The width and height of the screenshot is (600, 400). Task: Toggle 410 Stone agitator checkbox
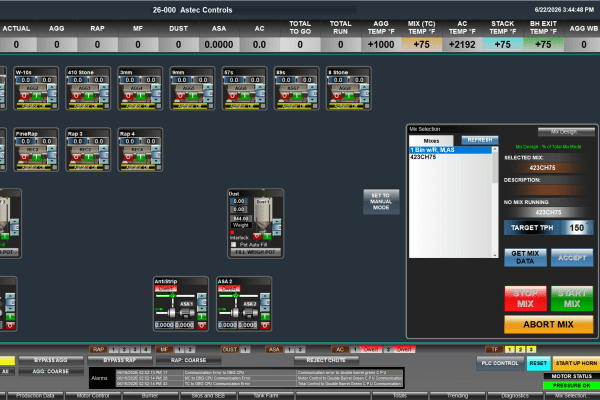pos(106,106)
